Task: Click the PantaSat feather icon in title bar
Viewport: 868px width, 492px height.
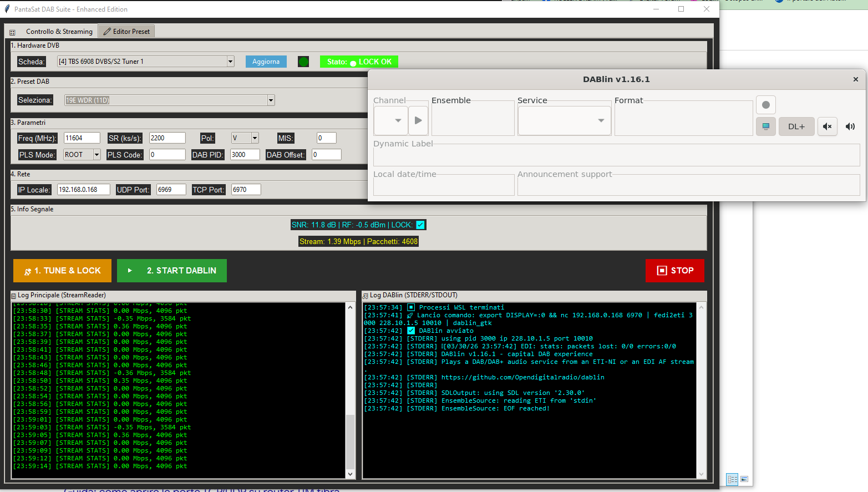Action: pyautogui.click(x=7, y=9)
